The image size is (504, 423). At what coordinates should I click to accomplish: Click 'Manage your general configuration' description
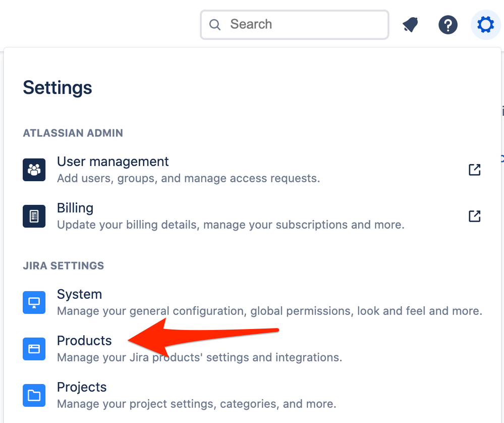coord(270,311)
